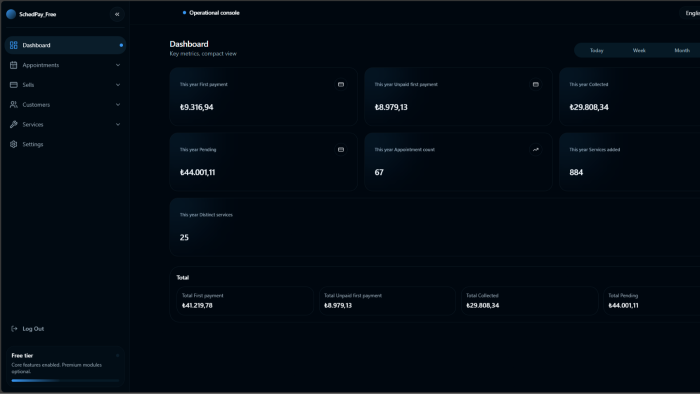700x394 pixels.
Task: Click the Log Out arrow icon
Action: coord(14,329)
